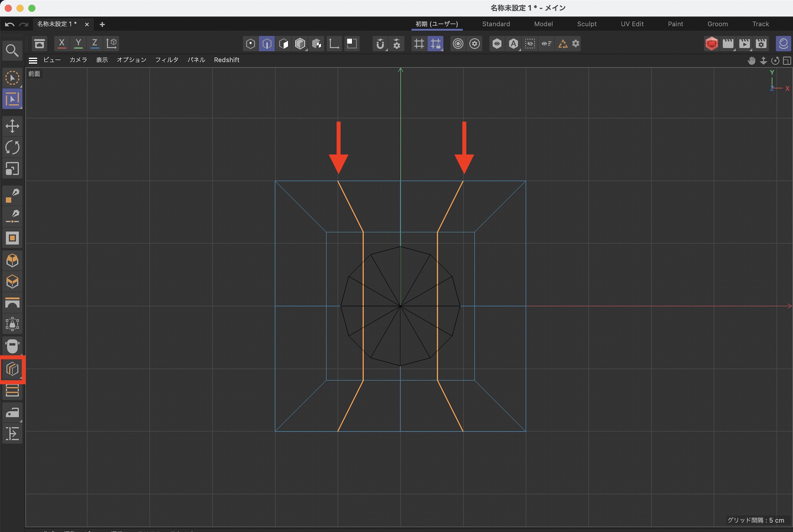Open the フィルタ viewport menu

pyautogui.click(x=167, y=60)
